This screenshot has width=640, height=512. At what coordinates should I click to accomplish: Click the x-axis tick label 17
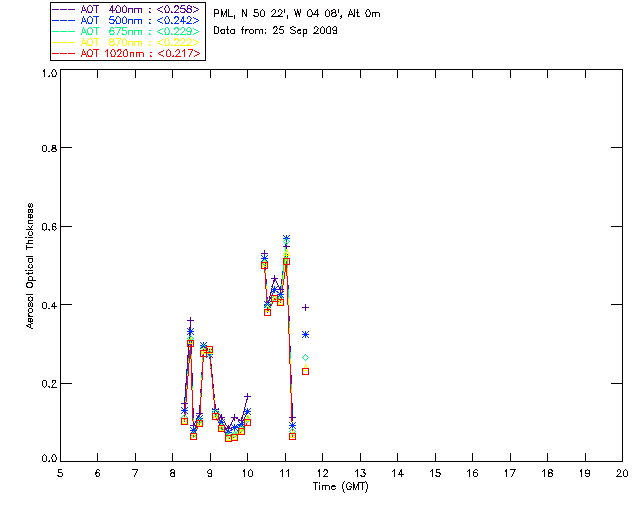(x=510, y=473)
